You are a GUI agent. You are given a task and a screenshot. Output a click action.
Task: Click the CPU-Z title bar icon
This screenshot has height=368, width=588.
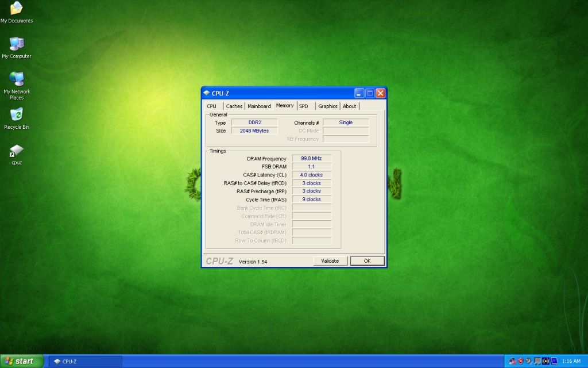pyautogui.click(x=207, y=93)
